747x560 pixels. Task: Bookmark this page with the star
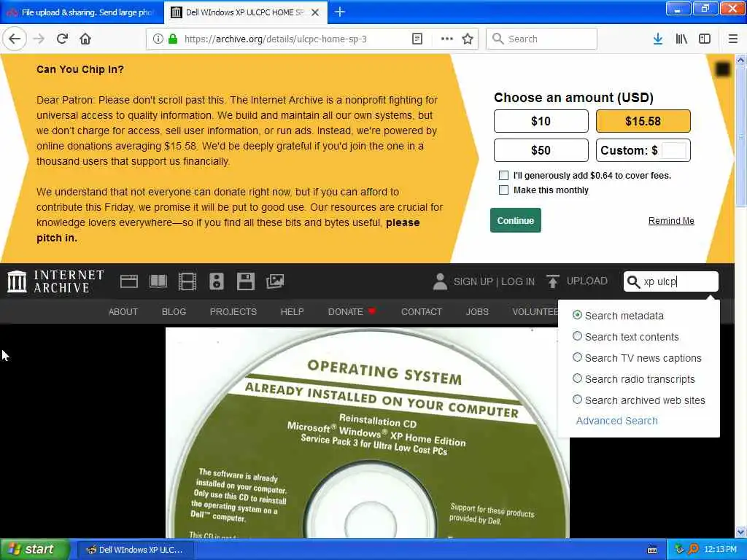tap(468, 39)
